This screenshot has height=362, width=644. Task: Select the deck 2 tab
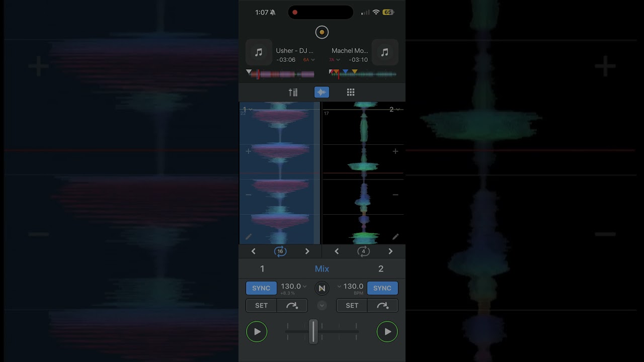click(x=381, y=269)
